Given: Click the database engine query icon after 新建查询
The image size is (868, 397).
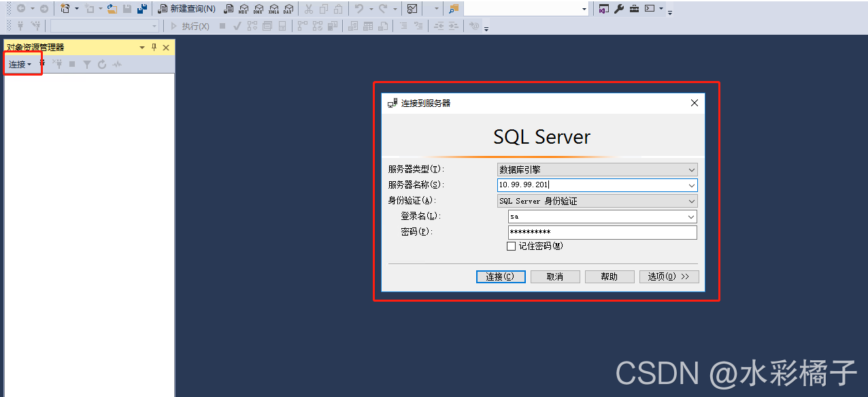Looking at the screenshot, I should (x=229, y=9).
